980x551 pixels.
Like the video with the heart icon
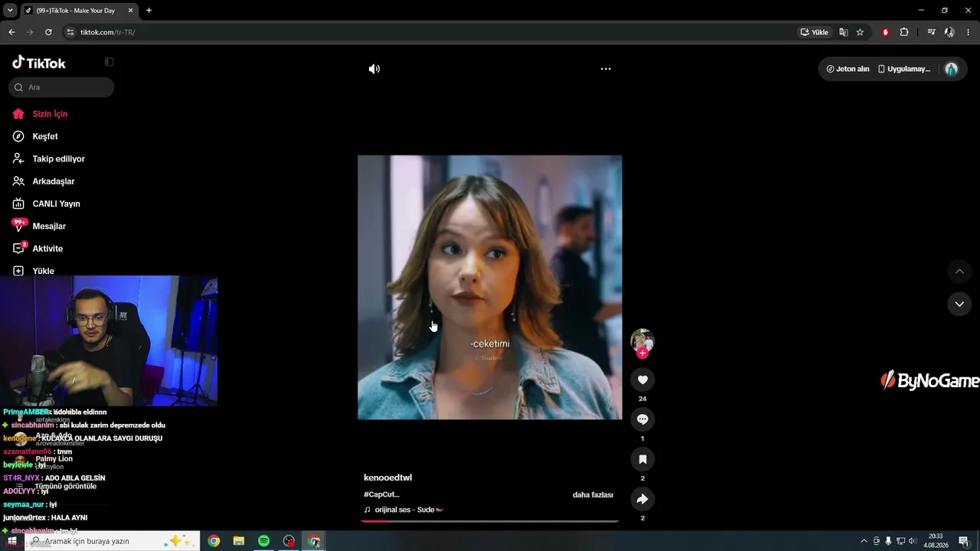(x=642, y=380)
